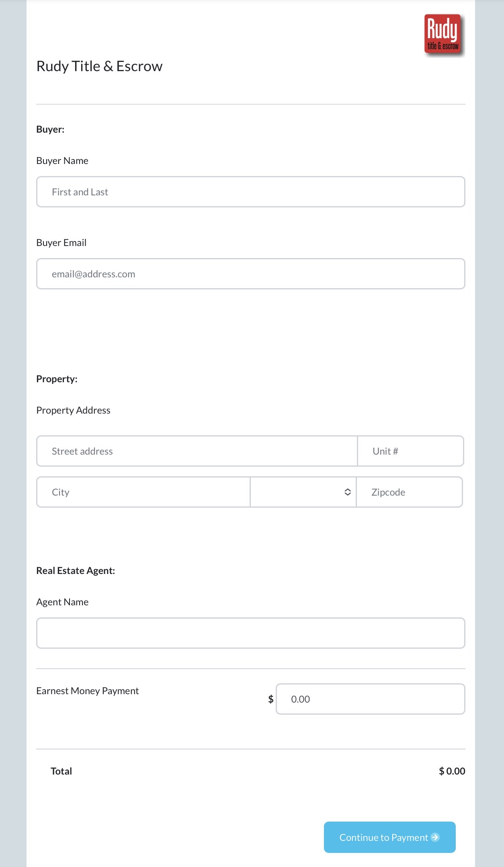Click the Property Address label

[73, 410]
